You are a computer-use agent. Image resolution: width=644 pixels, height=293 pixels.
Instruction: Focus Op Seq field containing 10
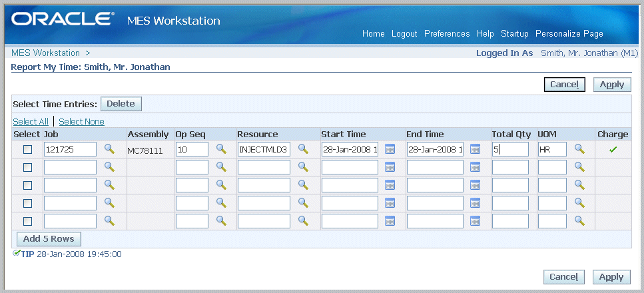[x=192, y=150]
